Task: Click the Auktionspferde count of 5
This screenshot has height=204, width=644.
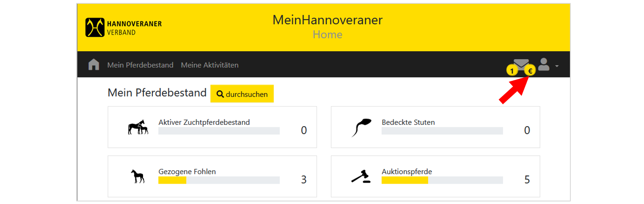Action: pyautogui.click(x=527, y=179)
